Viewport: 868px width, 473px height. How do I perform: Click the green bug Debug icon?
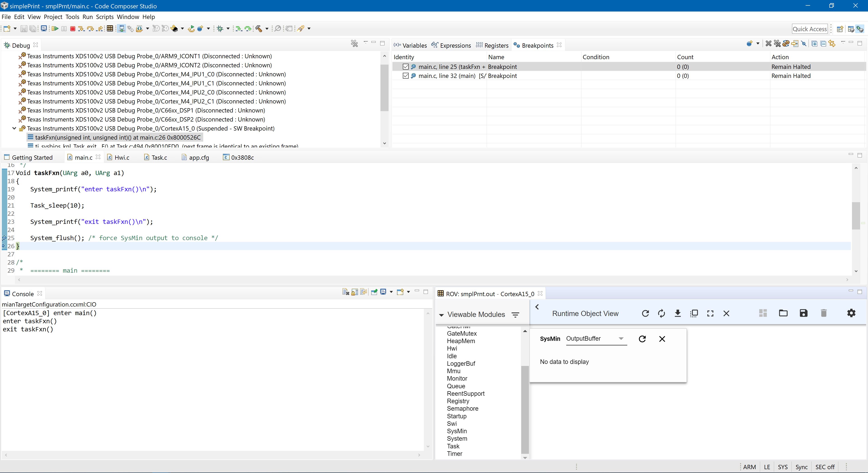pyautogui.click(x=220, y=29)
